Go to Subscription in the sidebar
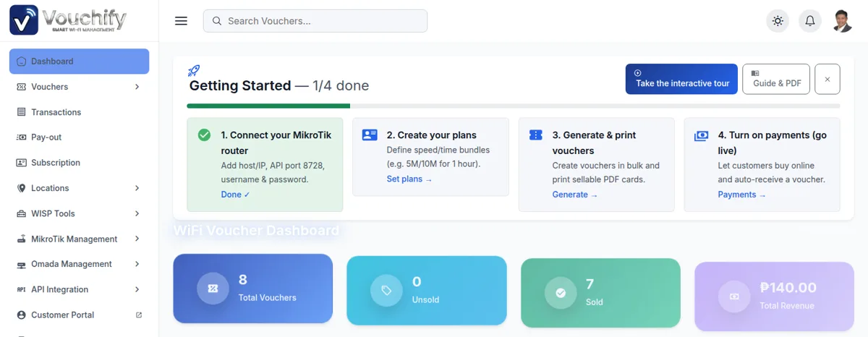Screen dimensions: 868x337 pyautogui.click(x=79, y=163)
